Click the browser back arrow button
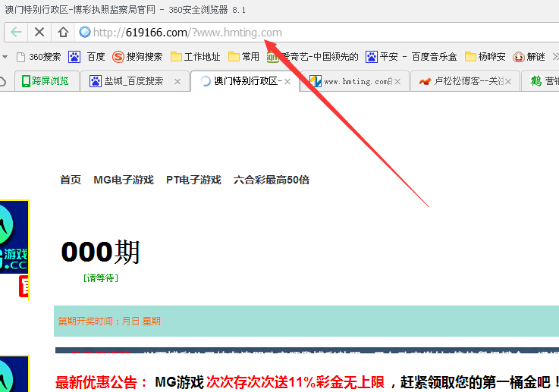This screenshot has height=392, width=559. (16, 33)
